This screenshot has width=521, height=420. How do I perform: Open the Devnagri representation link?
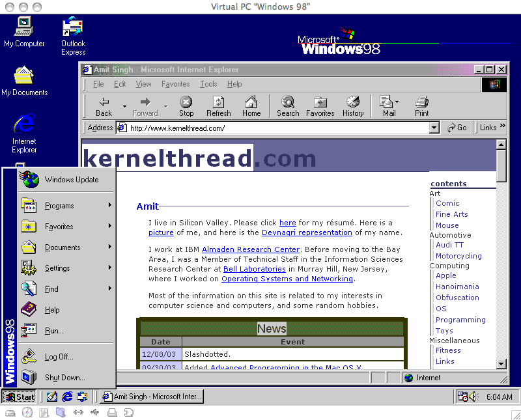pyautogui.click(x=307, y=232)
